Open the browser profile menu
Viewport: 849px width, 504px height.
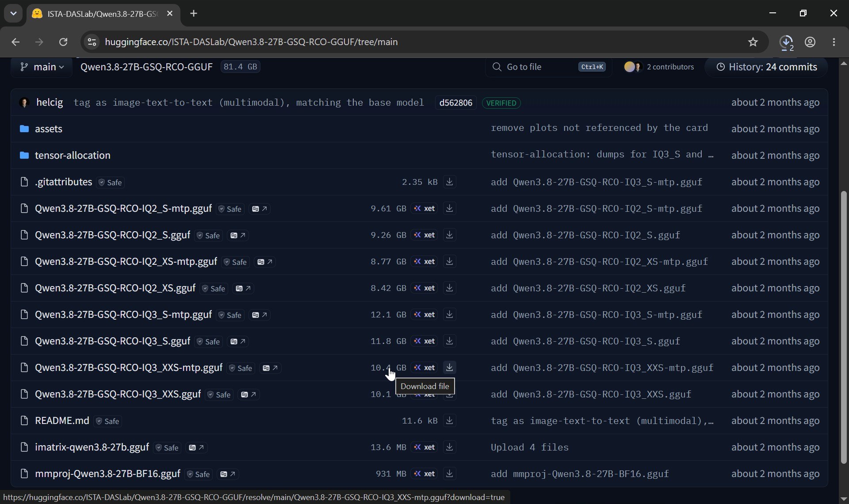[x=810, y=42]
